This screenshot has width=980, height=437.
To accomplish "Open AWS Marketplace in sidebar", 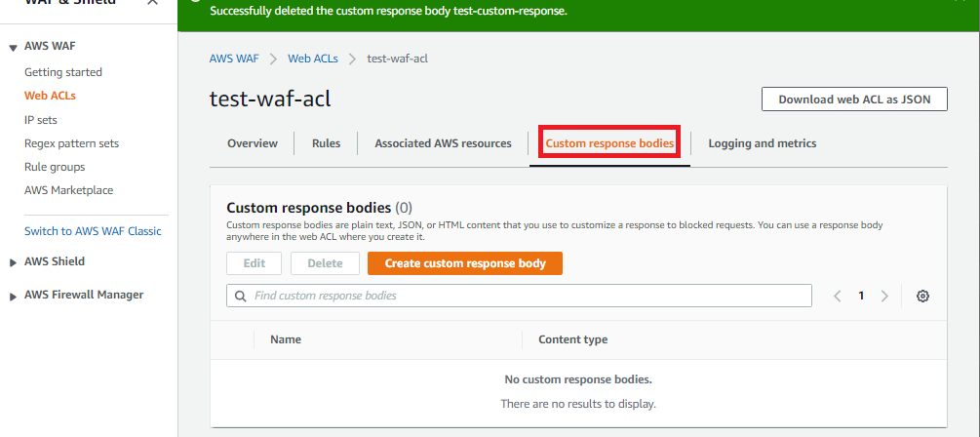I will point(69,190).
